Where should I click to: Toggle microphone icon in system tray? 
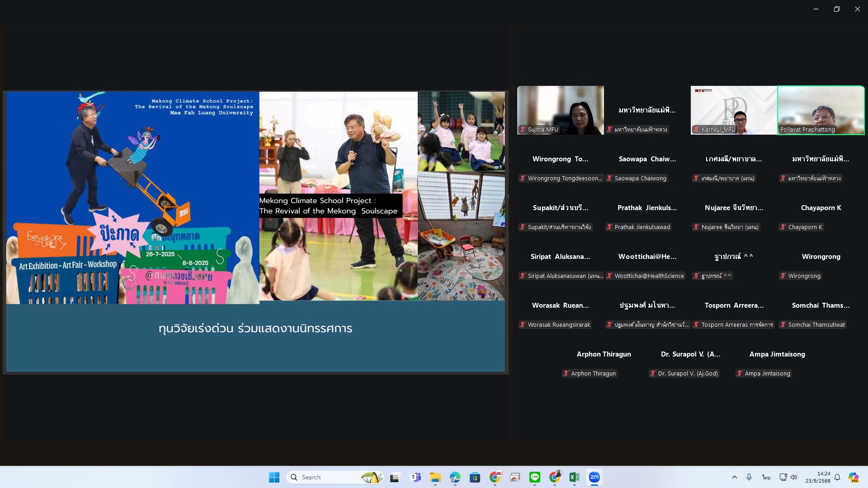[x=749, y=477]
